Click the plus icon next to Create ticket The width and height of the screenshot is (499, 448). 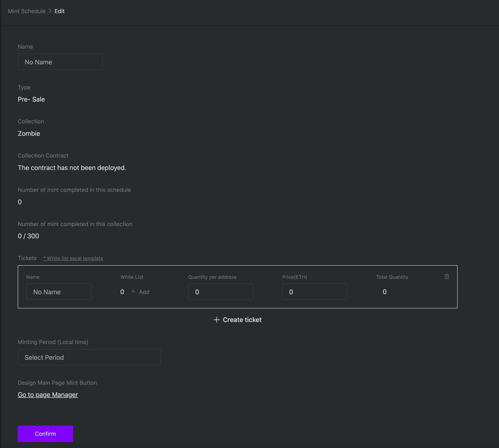tap(217, 320)
